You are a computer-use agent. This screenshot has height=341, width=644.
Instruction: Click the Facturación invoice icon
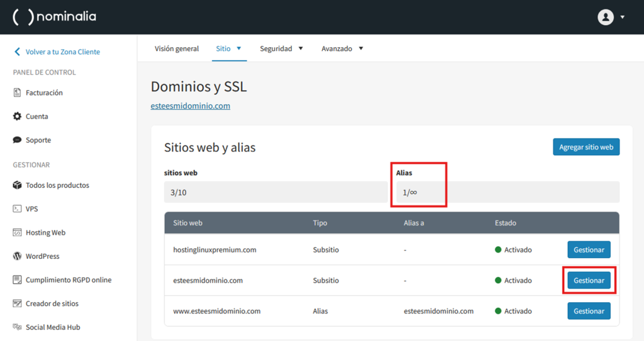[x=17, y=93]
